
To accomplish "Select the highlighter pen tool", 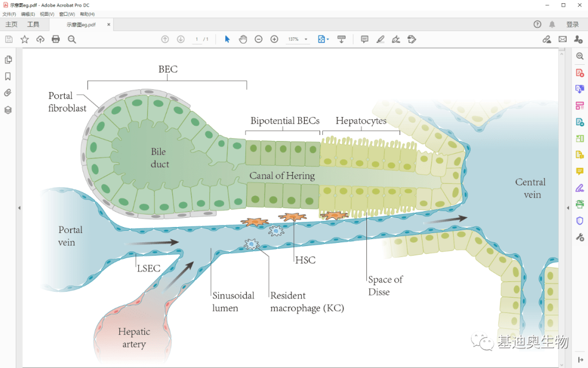I will (x=380, y=39).
